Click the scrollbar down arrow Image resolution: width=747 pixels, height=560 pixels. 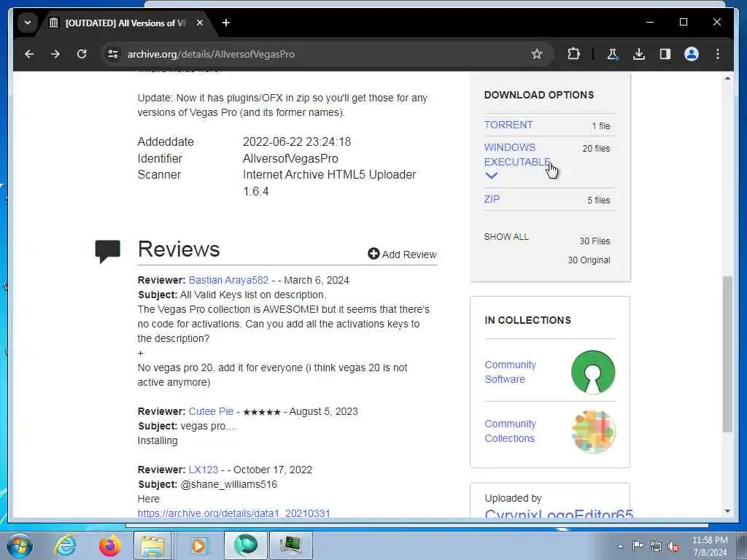727,511
